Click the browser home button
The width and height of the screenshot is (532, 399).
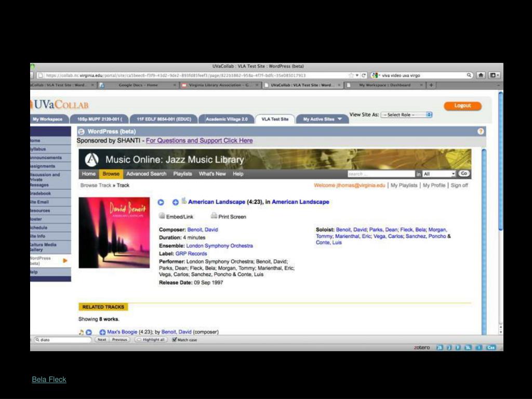pos(481,75)
